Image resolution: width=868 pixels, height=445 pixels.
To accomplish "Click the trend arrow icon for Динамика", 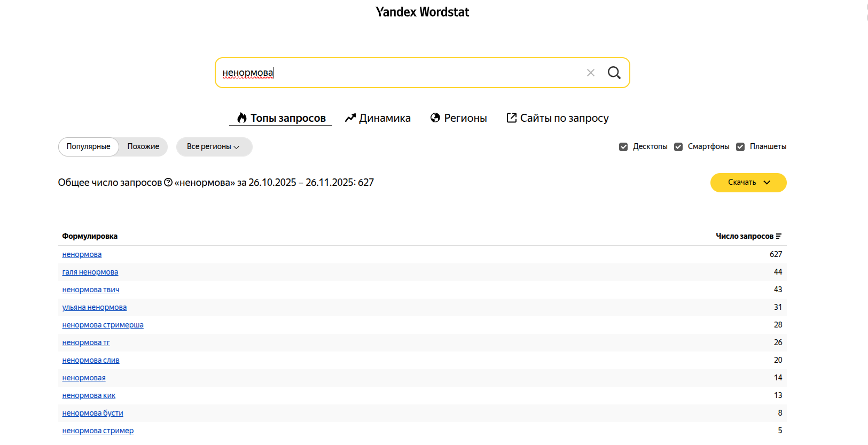I will click(x=350, y=118).
